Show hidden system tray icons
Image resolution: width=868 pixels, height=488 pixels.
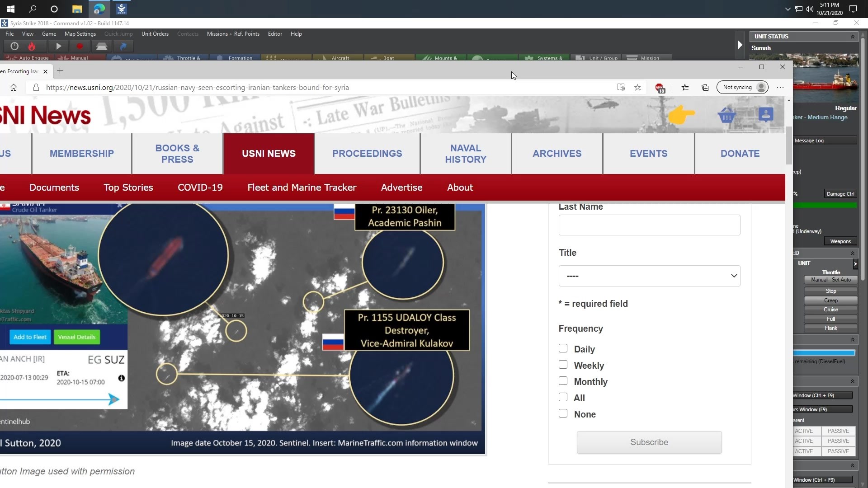pos(788,9)
